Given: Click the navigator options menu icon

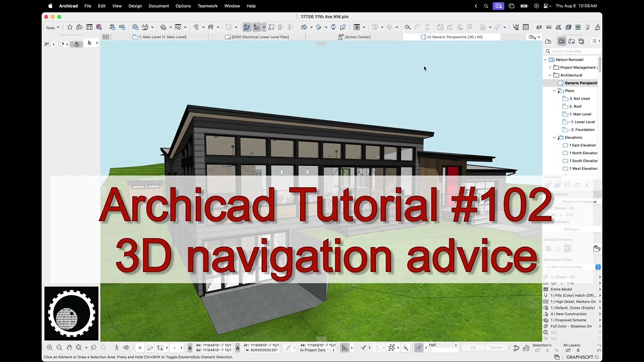Looking at the screenshot, I should point(595,41).
